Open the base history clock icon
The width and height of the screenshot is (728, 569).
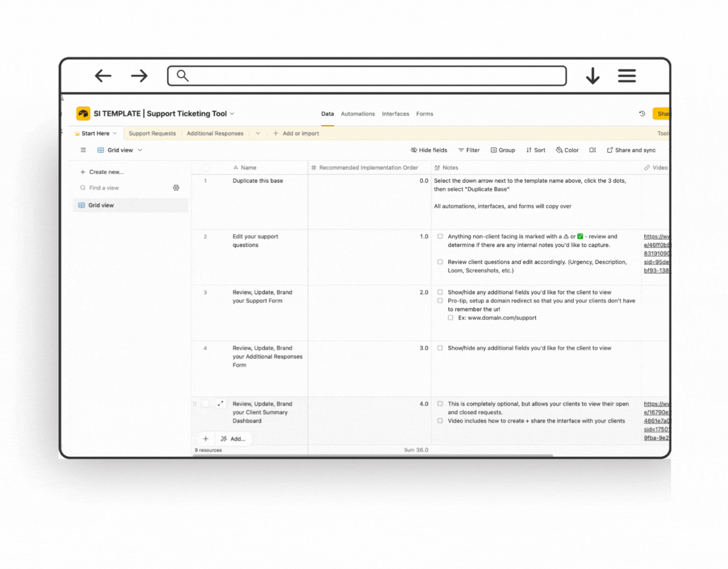point(642,114)
